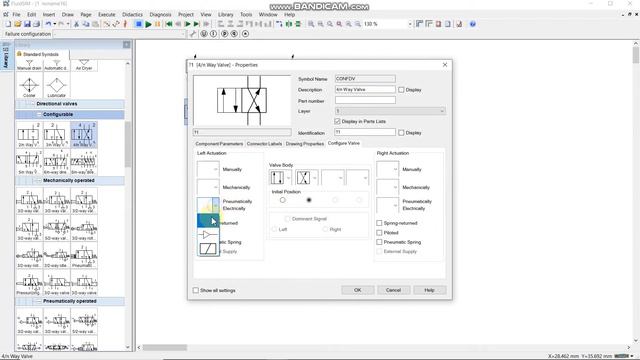Image resolution: width=640 pixels, height=360 pixels.
Task: Click the green single step play icon
Action: 187,24
